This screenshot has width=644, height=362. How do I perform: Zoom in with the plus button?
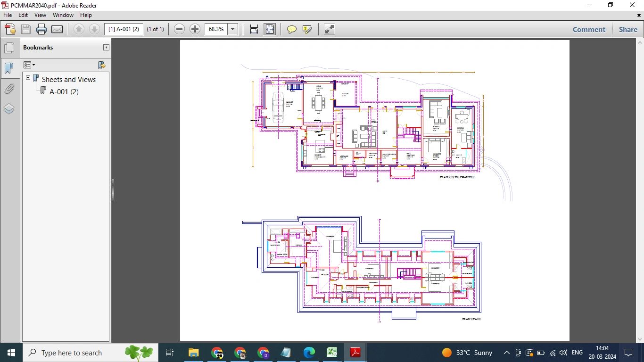195,29
